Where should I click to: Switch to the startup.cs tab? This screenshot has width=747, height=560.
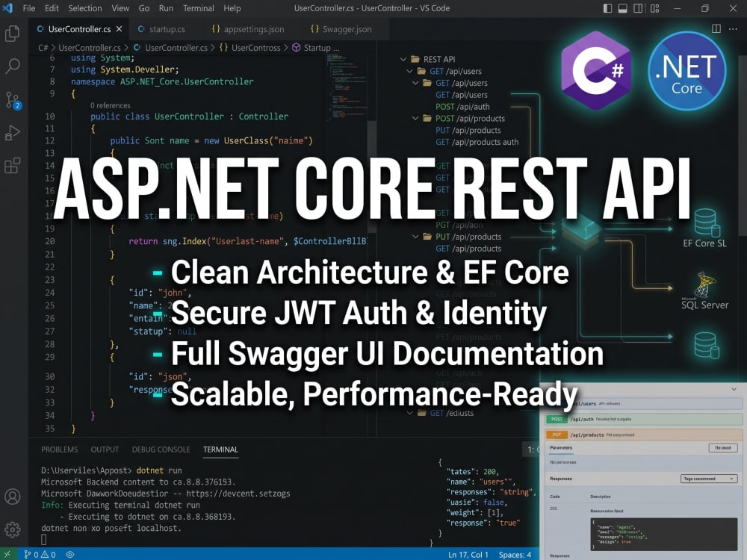[167, 29]
